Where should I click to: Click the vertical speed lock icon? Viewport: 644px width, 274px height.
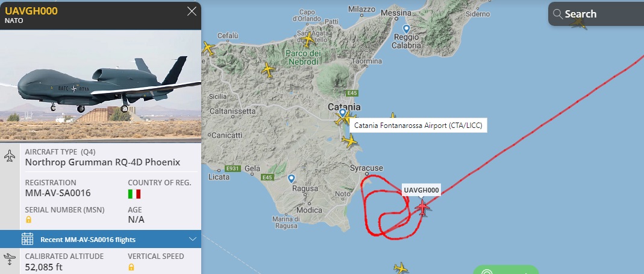tap(131, 267)
